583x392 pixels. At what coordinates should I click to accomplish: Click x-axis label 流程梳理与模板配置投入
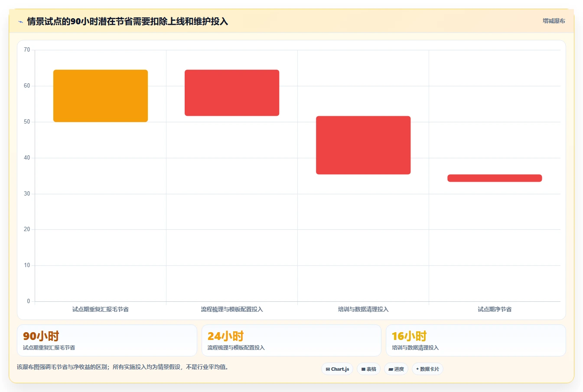[x=232, y=309]
